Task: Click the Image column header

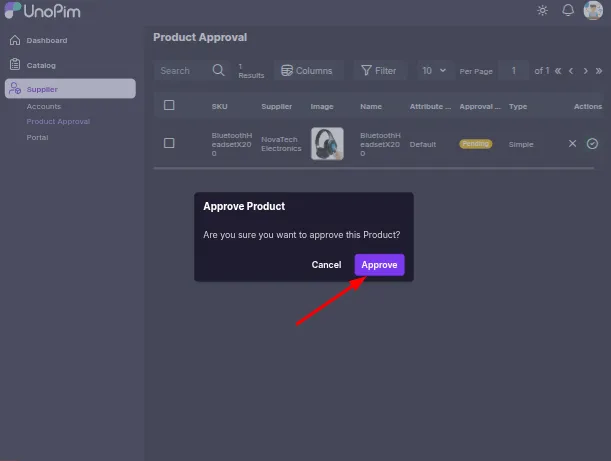Action: click(x=322, y=106)
